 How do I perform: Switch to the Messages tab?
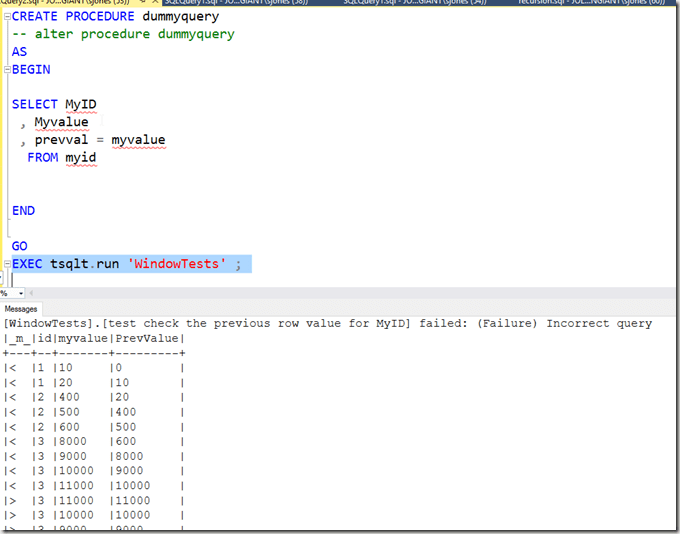(20, 309)
